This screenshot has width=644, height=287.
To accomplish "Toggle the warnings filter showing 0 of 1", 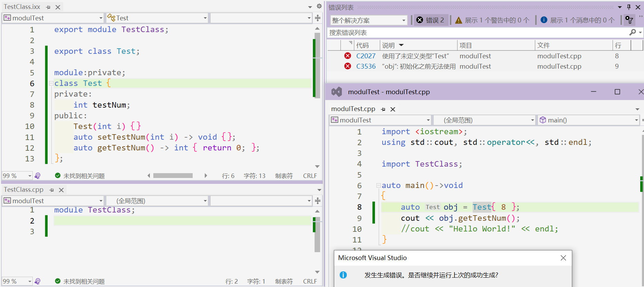I will (x=492, y=20).
